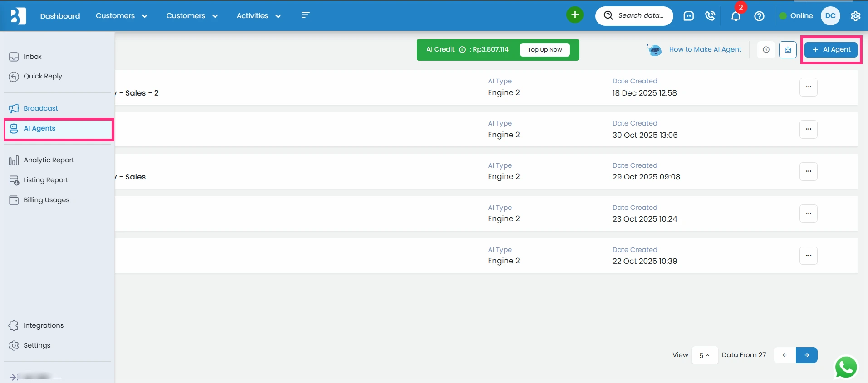This screenshot has height=383, width=868.
Task: Open the View rows-per-page dropdown
Action: (x=704, y=355)
